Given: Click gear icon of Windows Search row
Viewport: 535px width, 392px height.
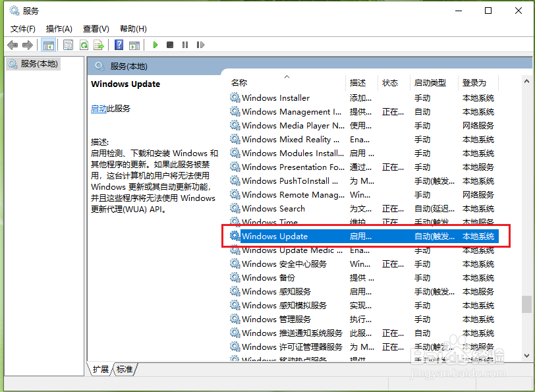Looking at the screenshot, I should click(x=235, y=208).
